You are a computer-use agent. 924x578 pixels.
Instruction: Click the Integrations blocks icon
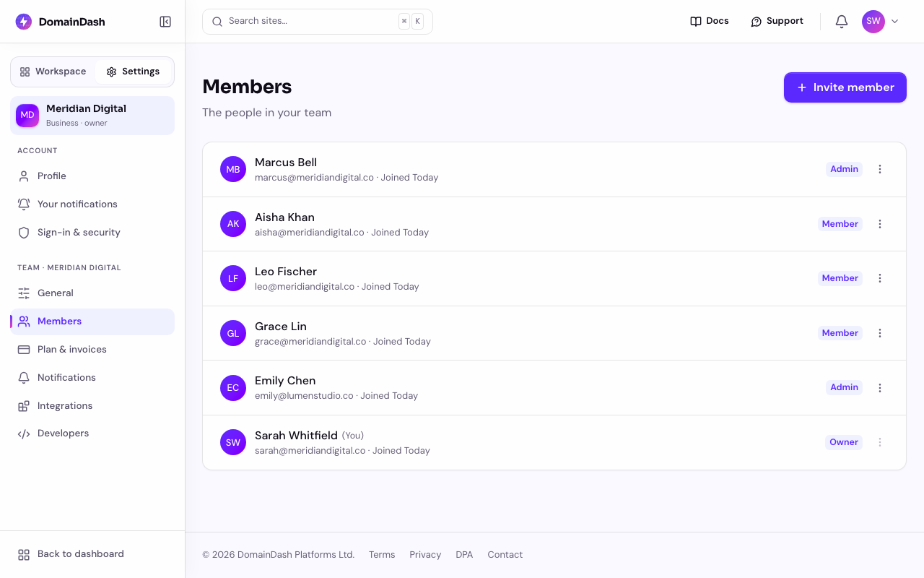[24, 406]
